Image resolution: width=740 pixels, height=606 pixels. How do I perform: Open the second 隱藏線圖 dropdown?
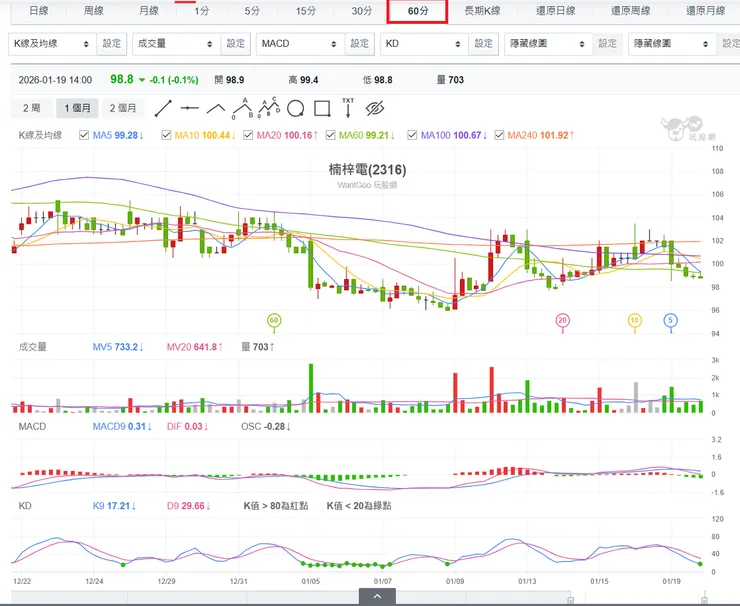(x=672, y=44)
